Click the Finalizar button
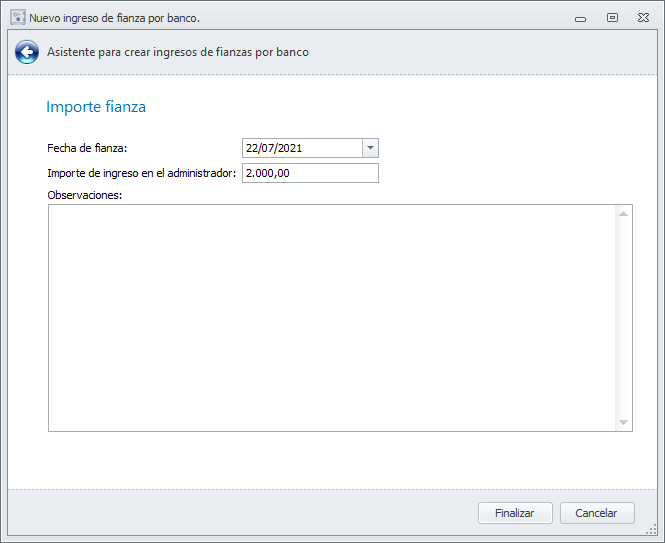Image resolution: width=665 pixels, height=543 pixels. point(515,513)
